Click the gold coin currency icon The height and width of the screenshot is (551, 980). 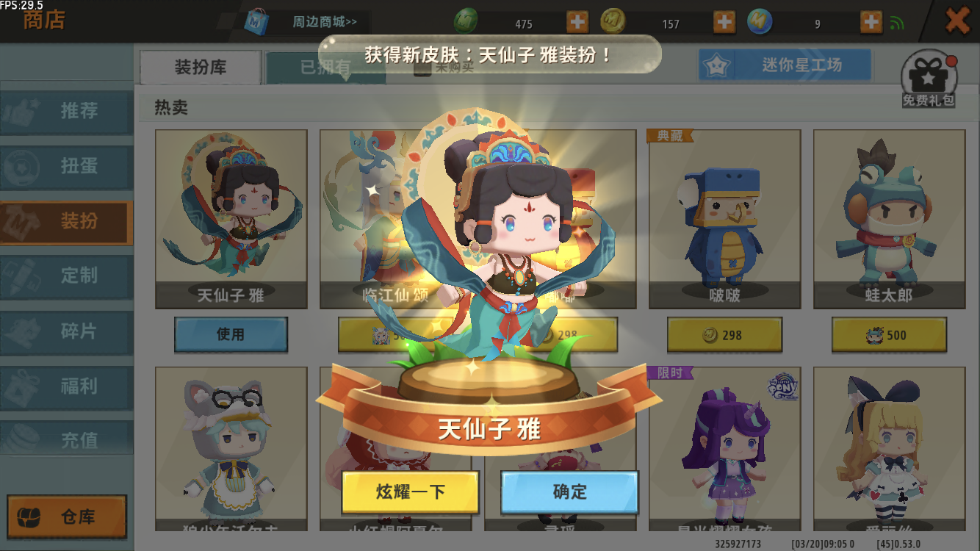(x=613, y=21)
